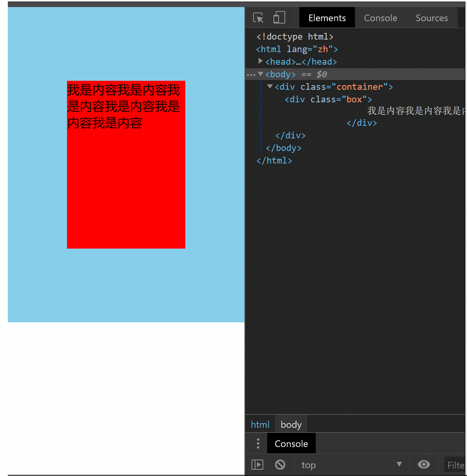This screenshot has width=467, height=476.
Task: Open the Sources tab
Action: (x=432, y=18)
